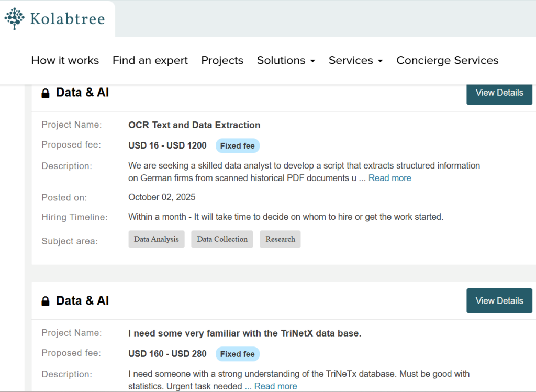Click the Kolabtree tree logo icon
Image resolution: width=536 pixels, height=392 pixels.
click(x=15, y=19)
